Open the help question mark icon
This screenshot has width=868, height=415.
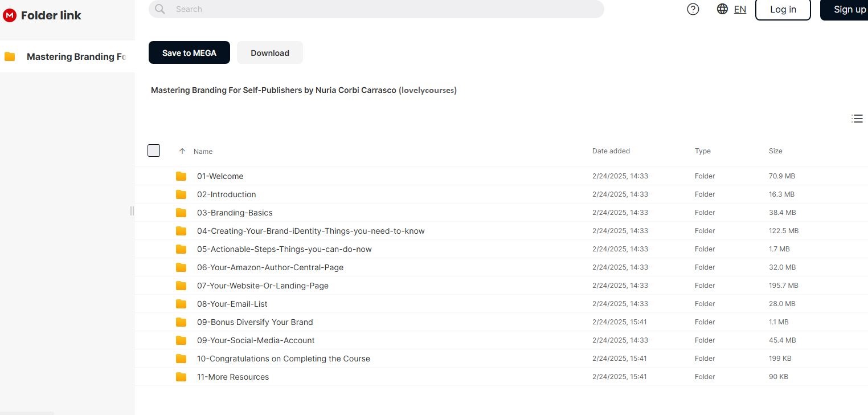pos(693,9)
